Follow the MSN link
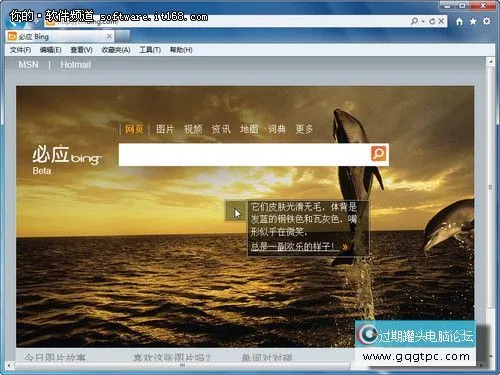 pyautogui.click(x=28, y=65)
